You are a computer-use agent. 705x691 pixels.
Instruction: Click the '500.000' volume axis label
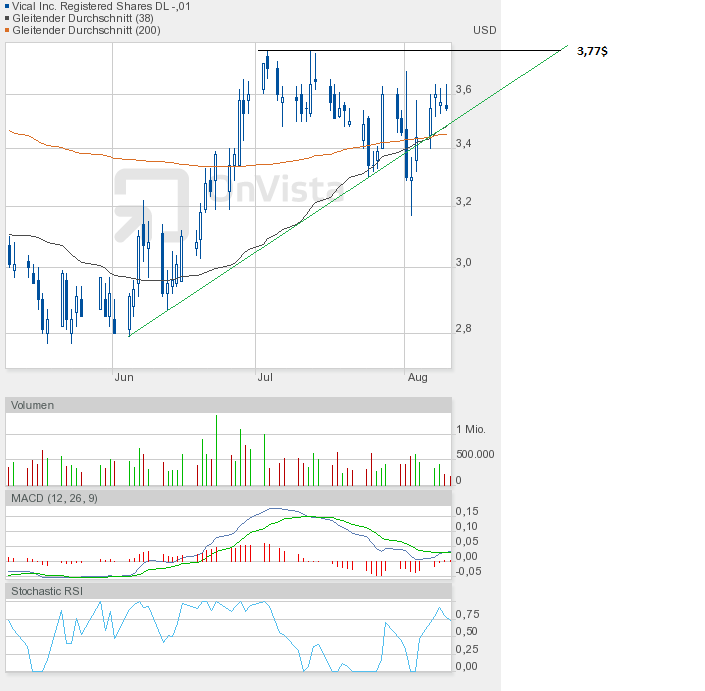pos(475,454)
